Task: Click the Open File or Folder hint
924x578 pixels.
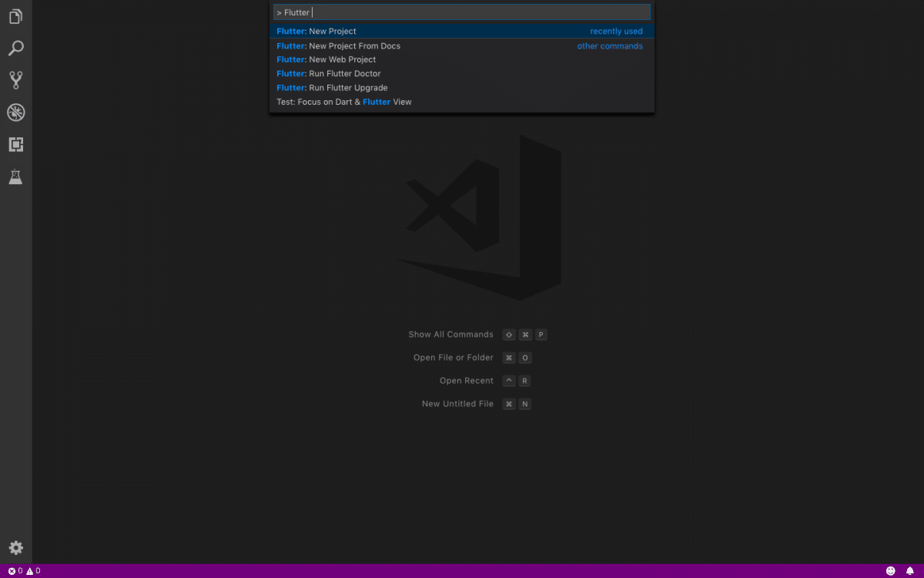Action: coord(453,358)
